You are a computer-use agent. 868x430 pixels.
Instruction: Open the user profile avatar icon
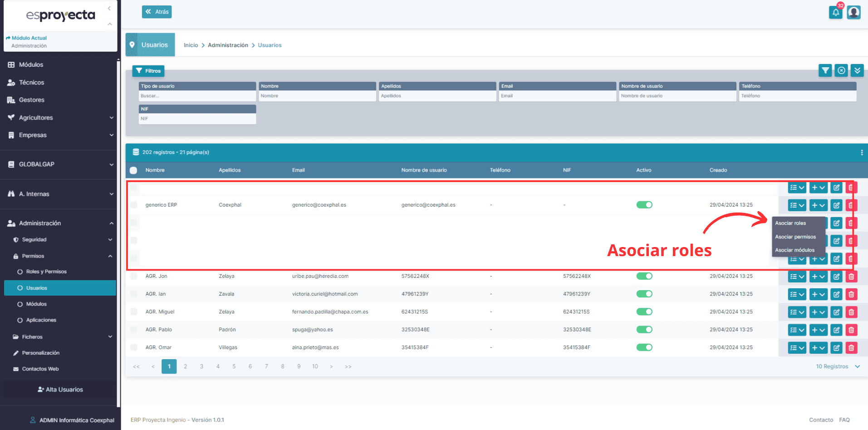(x=853, y=12)
